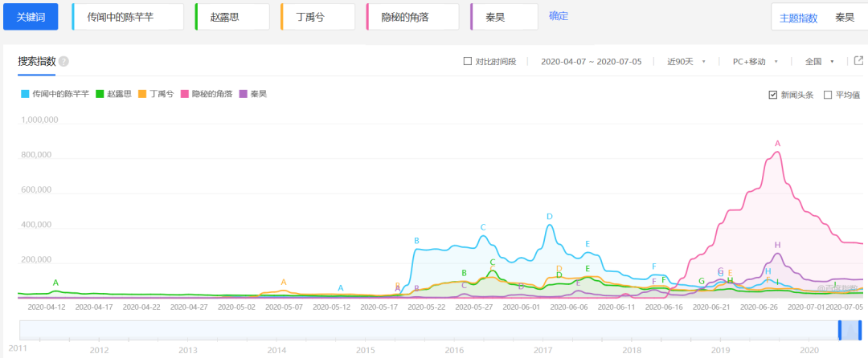Viewport: 868px width, 358px height.
Task: Click the purple H marker for 秦昊 peak
Action: [x=777, y=245]
